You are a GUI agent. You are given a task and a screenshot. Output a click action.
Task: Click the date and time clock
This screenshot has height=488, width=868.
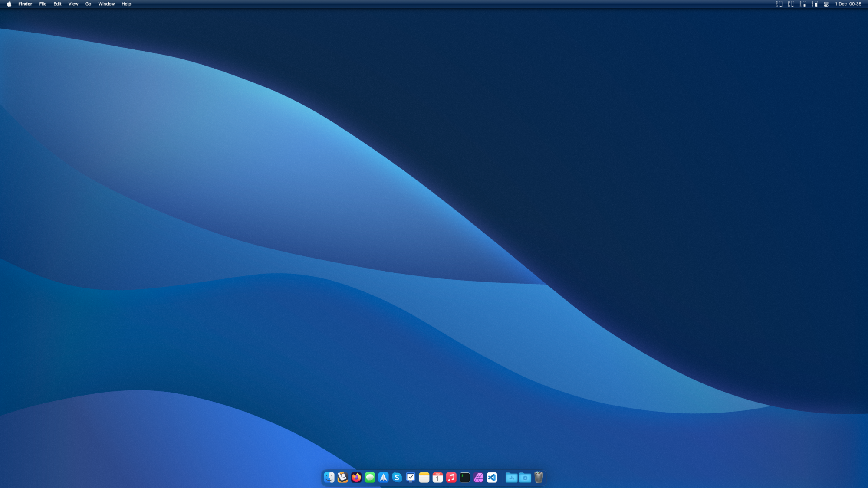click(848, 4)
